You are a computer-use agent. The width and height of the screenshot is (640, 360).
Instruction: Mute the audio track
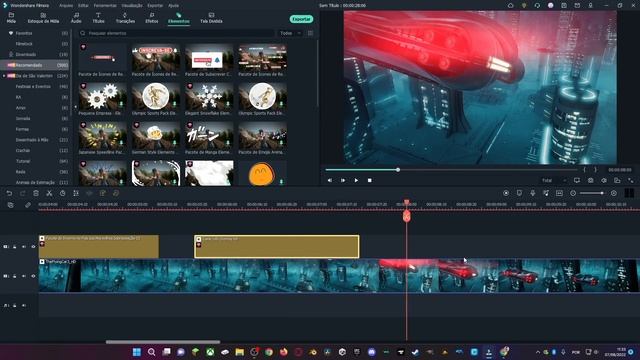point(24,305)
